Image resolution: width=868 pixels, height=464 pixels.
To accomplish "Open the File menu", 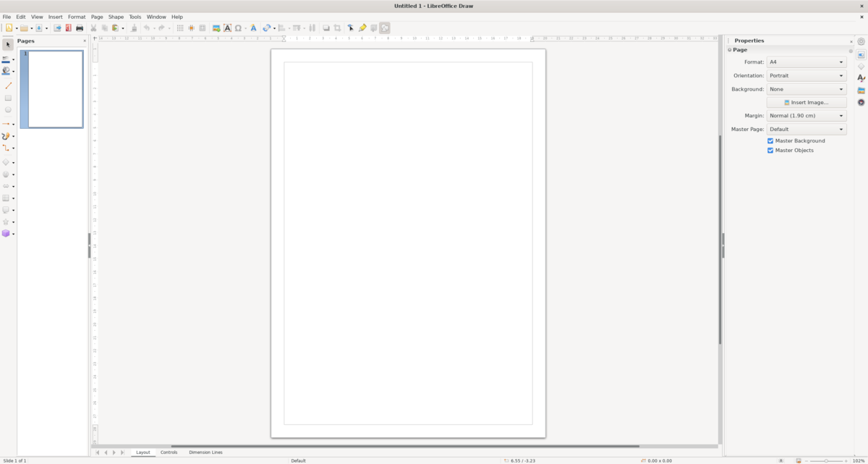I will (7, 17).
